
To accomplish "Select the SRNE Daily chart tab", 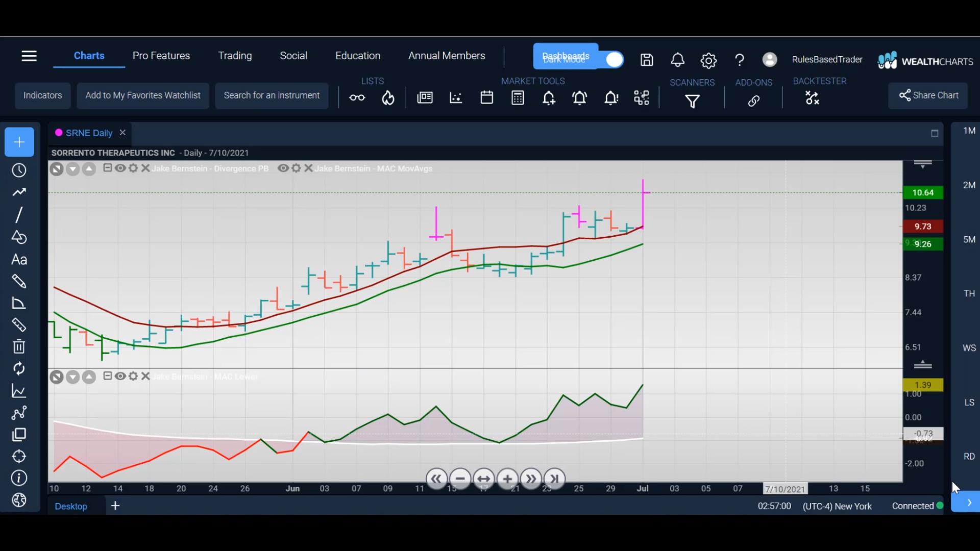I will (89, 133).
